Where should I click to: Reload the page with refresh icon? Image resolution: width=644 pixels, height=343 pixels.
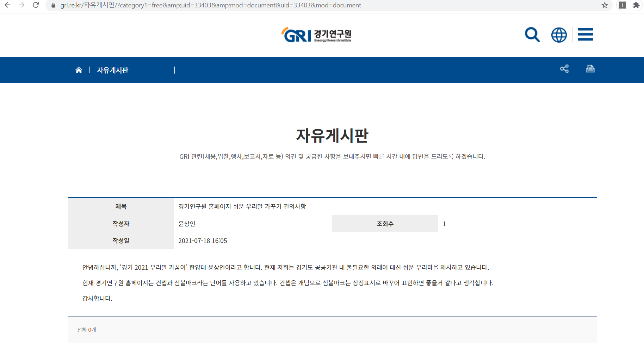click(36, 5)
